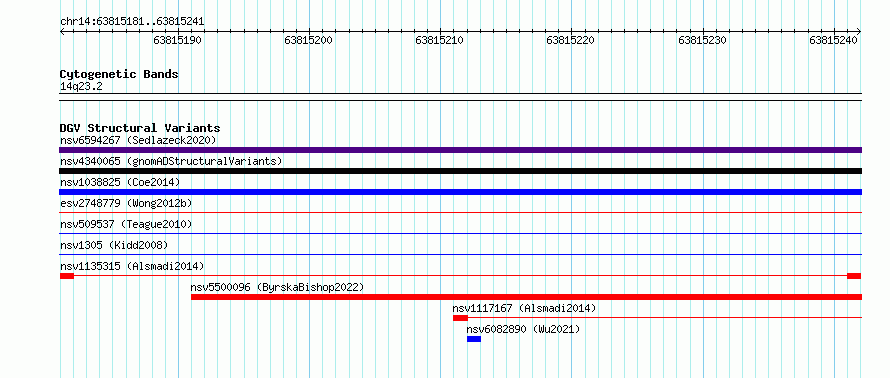Click the nsv1117167 (Alsmadi2014) label
This screenshot has height=378, width=890.
524,308
